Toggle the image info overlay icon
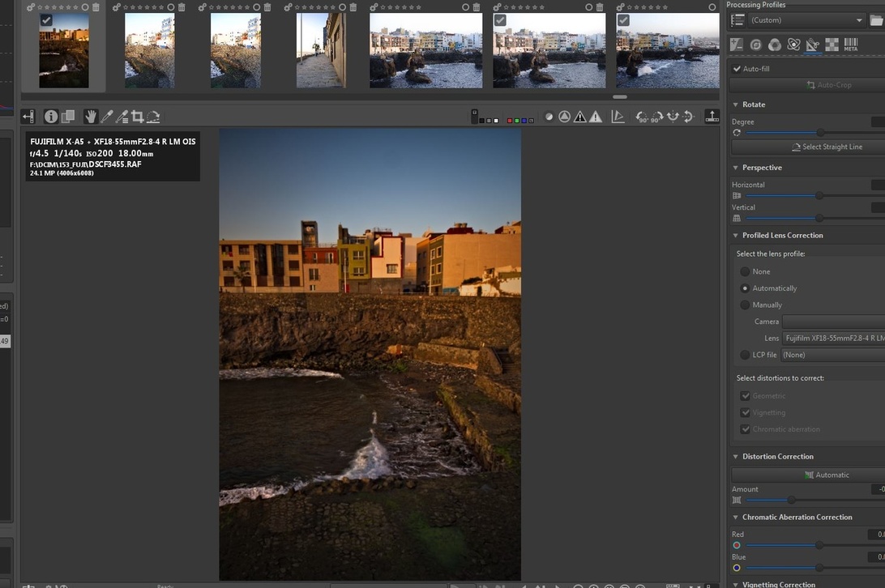The width and height of the screenshot is (885, 588). tap(51, 117)
